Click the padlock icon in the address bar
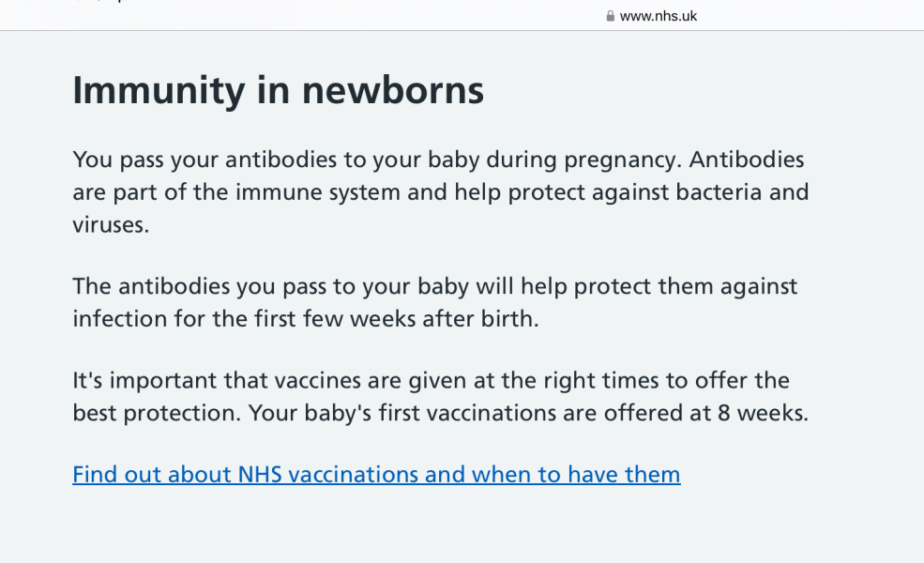 click(x=611, y=16)
